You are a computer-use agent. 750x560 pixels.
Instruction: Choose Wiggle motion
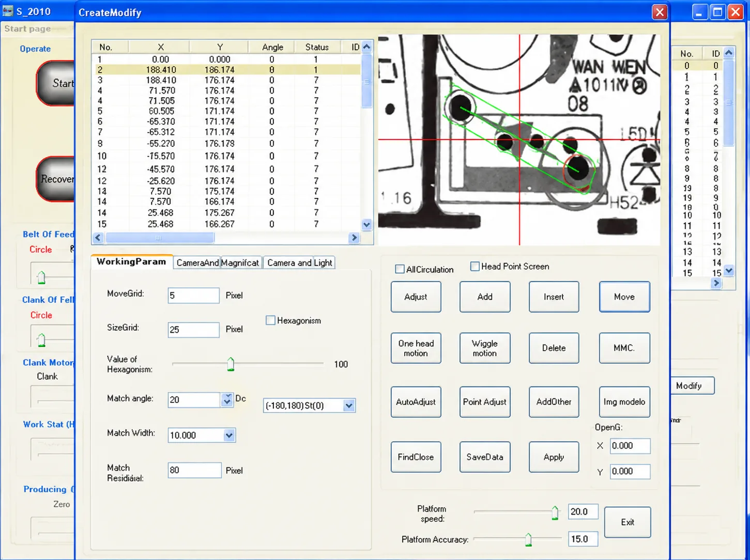(485, 348)
